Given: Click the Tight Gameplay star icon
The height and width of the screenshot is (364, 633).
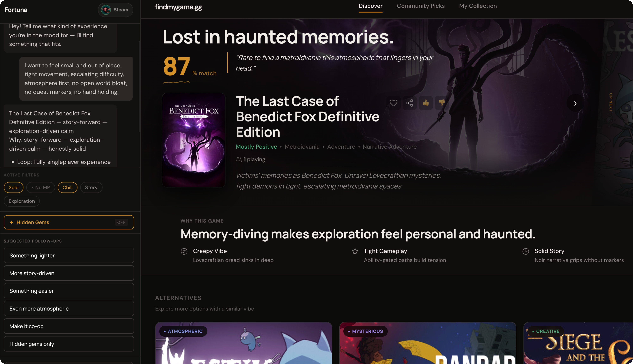Looking at the screenshot, I should point(355,251).
